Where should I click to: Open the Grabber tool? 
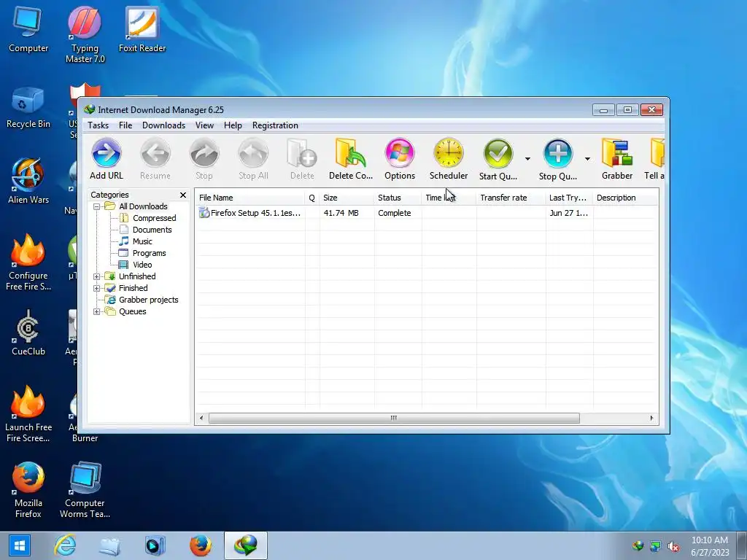click(x=617, y=159)
